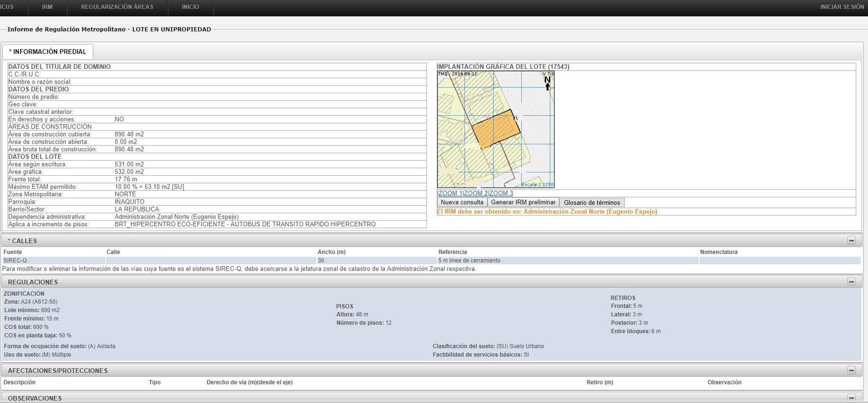Click the Calles section header
This screenshot has height=403, width=868.
point(432,240)
